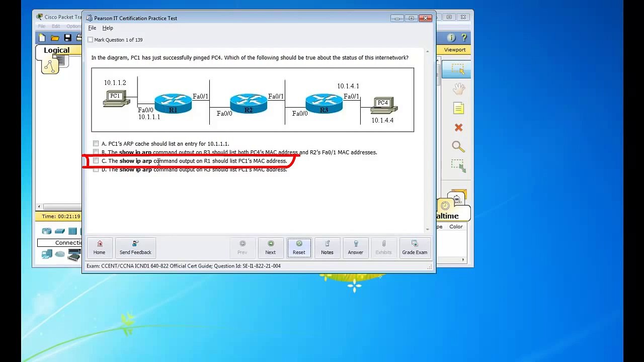This screenshot has width=644, height=362.
Task: Check answer A about PC1's ARP cache
Action: coord(96,144)
